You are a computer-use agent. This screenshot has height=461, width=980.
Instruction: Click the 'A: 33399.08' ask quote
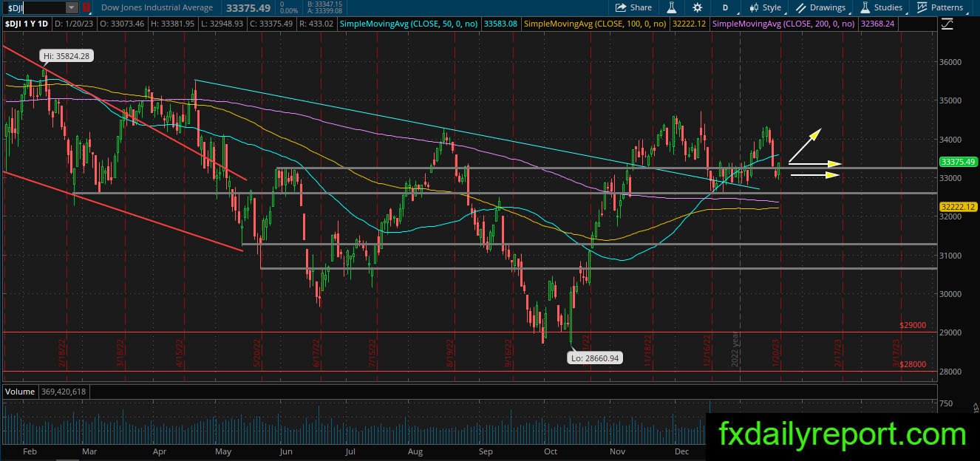click(x=325, y=11)
